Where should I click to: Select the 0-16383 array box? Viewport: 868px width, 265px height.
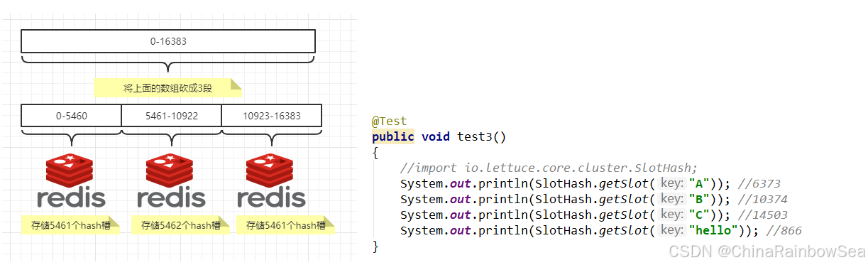point(168,41)
